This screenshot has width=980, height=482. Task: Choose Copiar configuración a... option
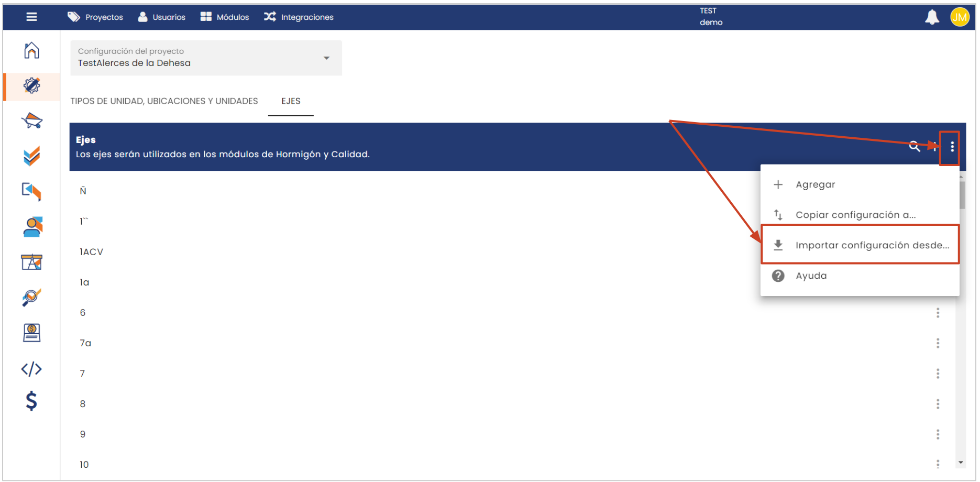855,215
